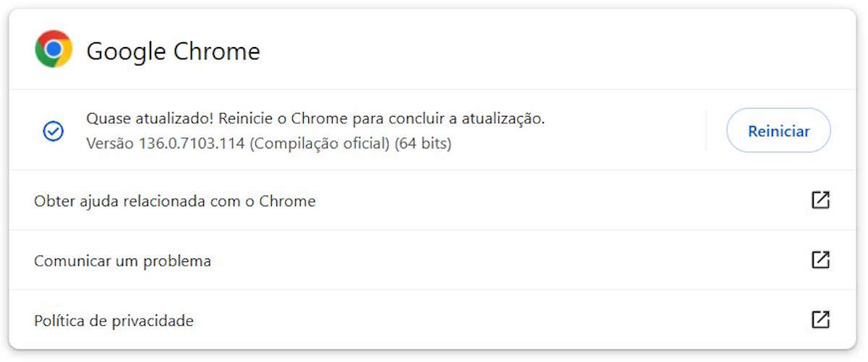Open Obter ajuda relacionada com o Chrome
Viewport: 868px width, 362px height.
tap(174, 201)
